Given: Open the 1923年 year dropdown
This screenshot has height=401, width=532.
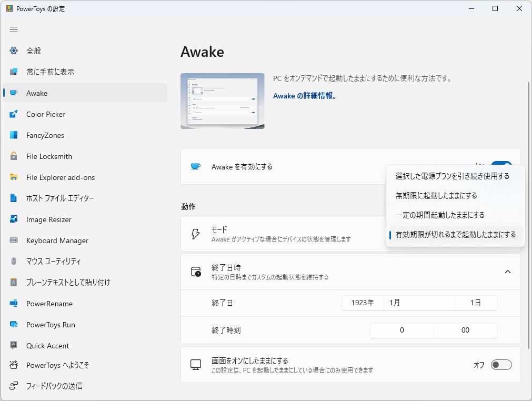Looking at the screenshot, I should pos(363,303).
